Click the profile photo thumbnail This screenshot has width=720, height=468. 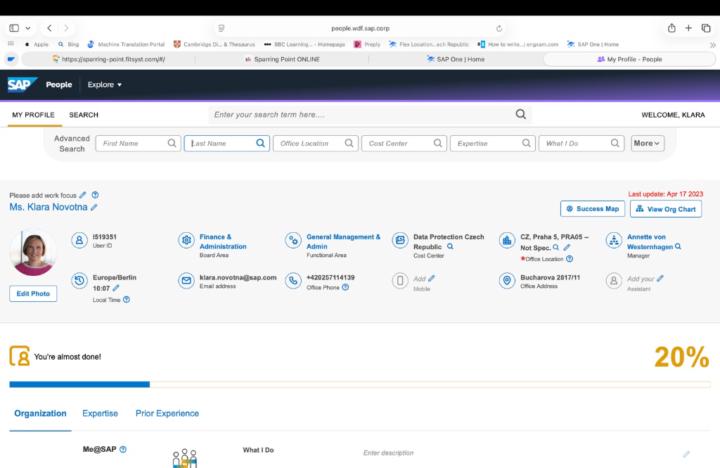point(33,253)
